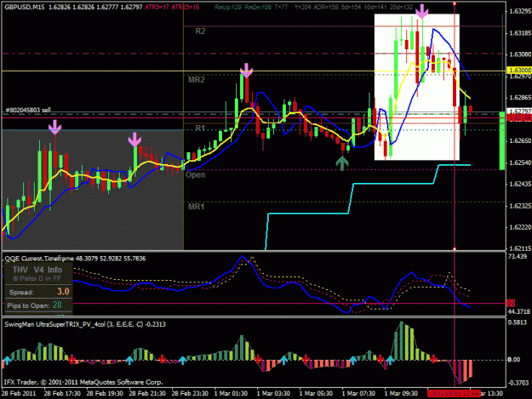Select the MR2 pivot label

pyautogui.click(x=197, y=80)
